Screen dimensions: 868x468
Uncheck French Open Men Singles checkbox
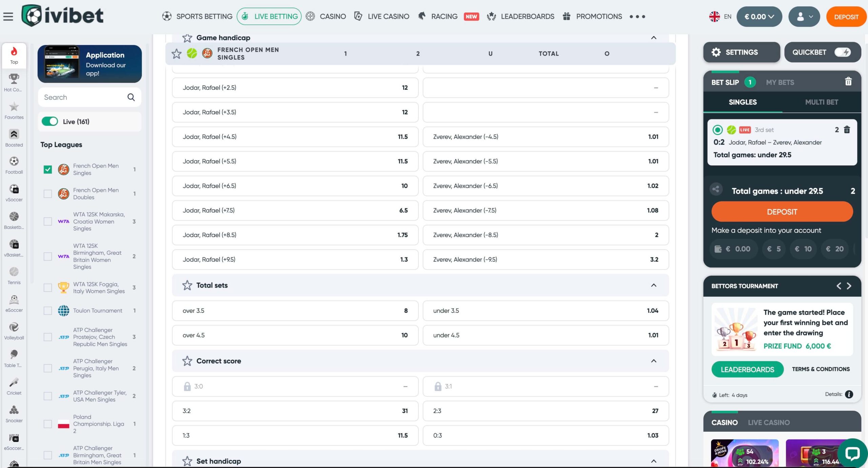(x=48, y=169)
